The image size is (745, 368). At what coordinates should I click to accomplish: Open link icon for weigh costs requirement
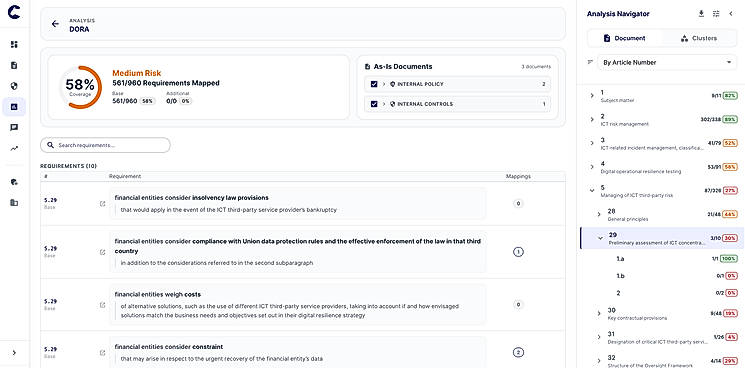pos(102,305)
